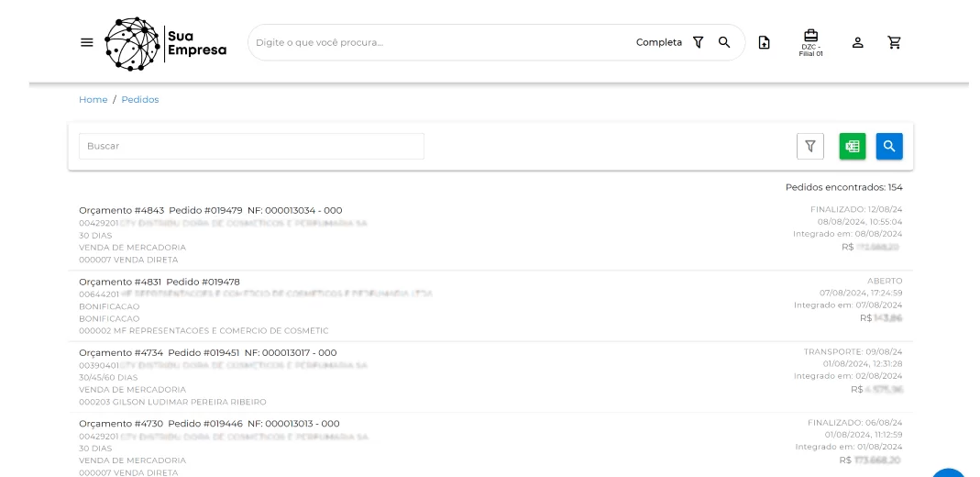Click the blue search orders button
The height and width of the screenshot is (477, 980).
[x=889, y=146]
